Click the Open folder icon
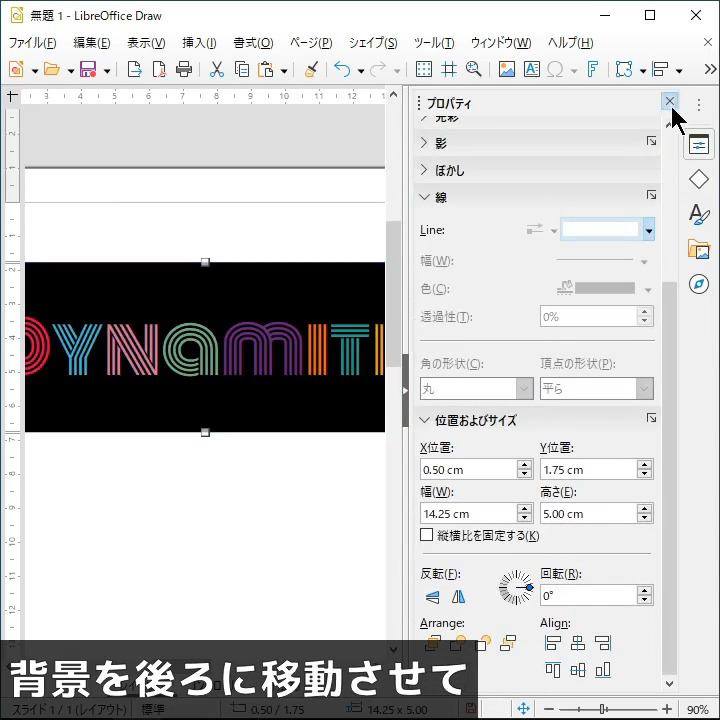 (52, 69)
